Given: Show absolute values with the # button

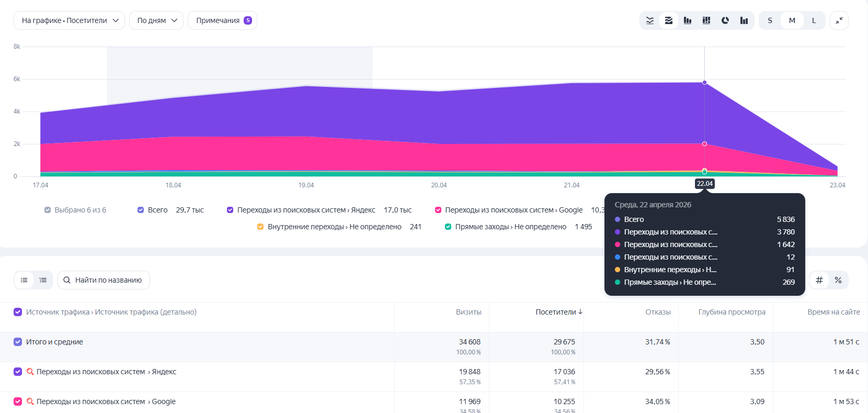Looking at the screenshot, I should tap(819, 280).
